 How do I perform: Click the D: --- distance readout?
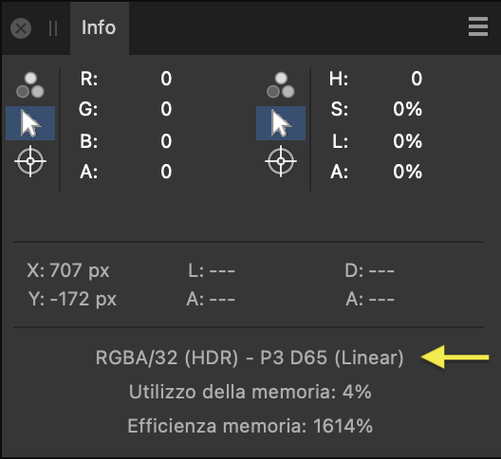370,271
